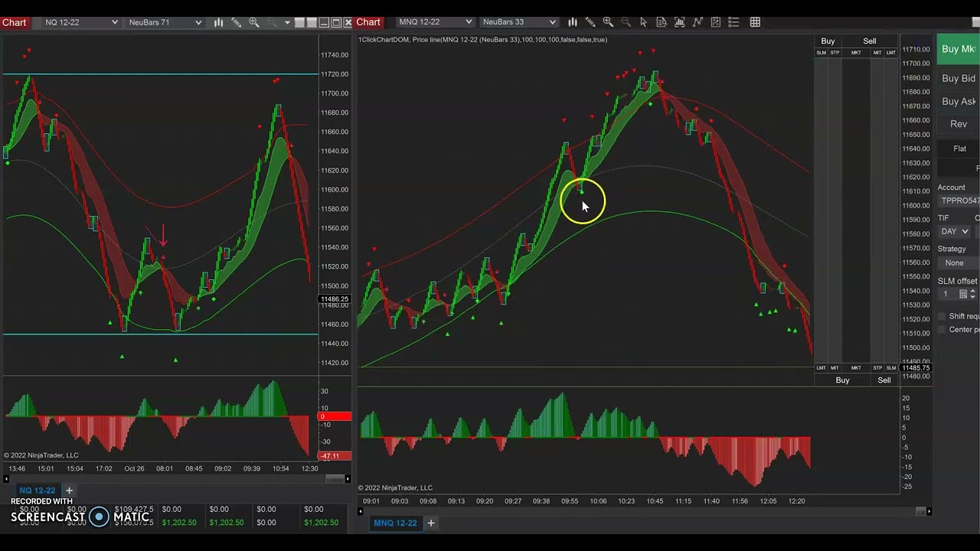Image resolution: width=980 pixels, height=551 pixels.
Task: Open the Strategy None dropdown
Action: pos(959,262)
